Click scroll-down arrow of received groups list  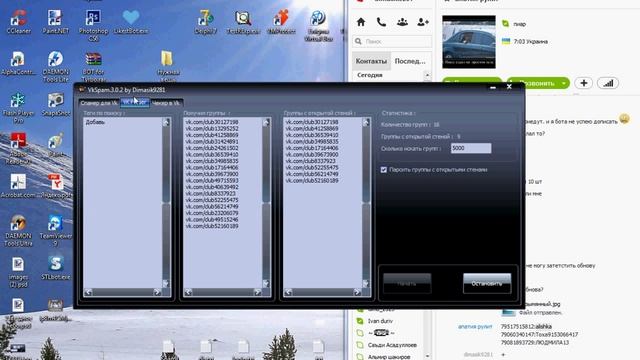(266, 283)
